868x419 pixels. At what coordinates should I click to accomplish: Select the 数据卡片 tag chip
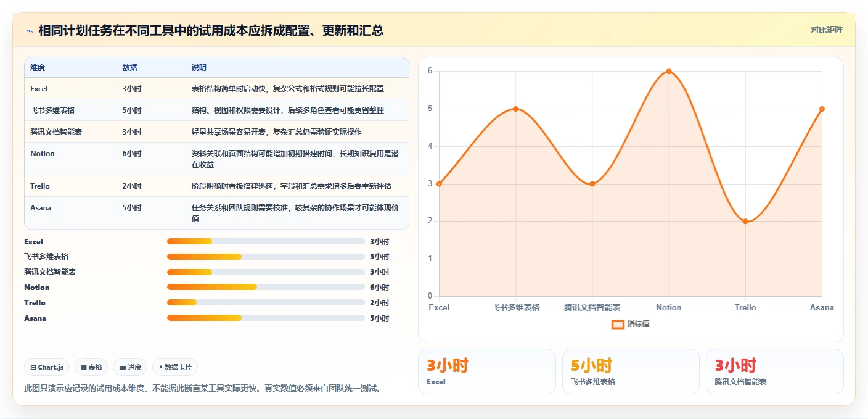[x=175, y=367]
